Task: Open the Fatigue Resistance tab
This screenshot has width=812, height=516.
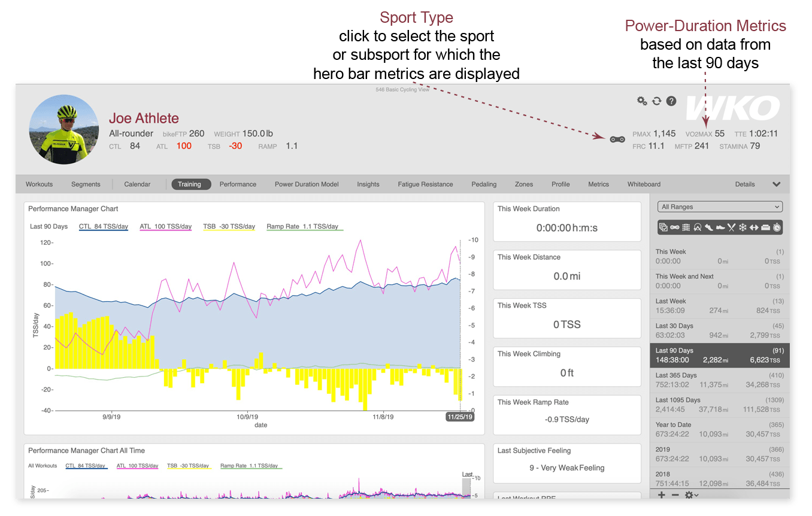Action: coord(425,184)
